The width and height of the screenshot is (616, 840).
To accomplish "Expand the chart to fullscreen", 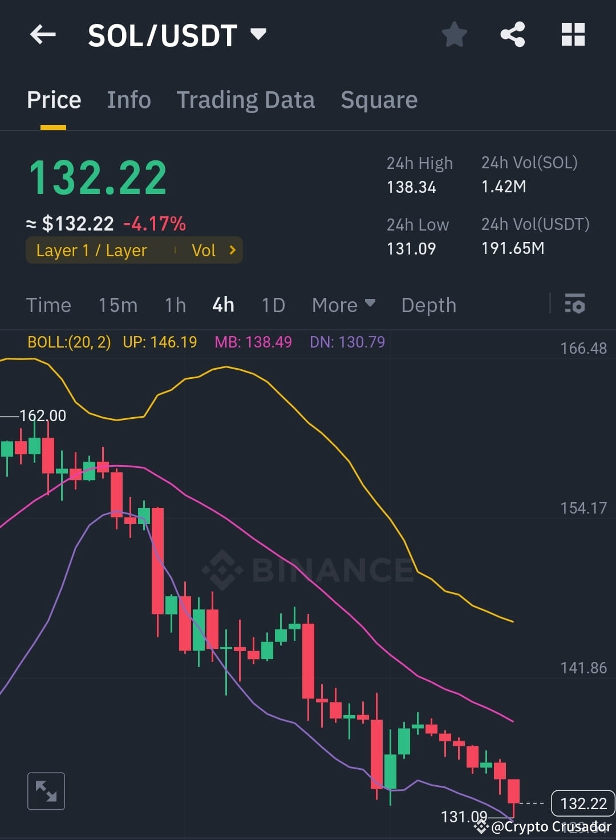I will pyautogui.click(x=46, y=790).
